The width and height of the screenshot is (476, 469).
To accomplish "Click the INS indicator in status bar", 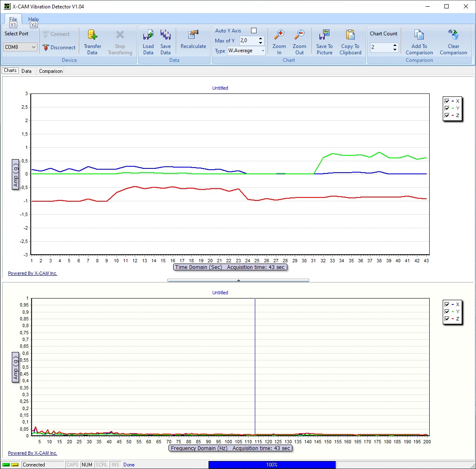I will click(115, 465).
